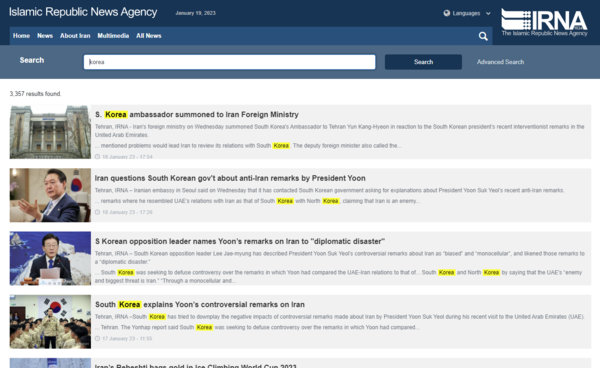
Task: Open the News menu item
Action: (45, 36)
